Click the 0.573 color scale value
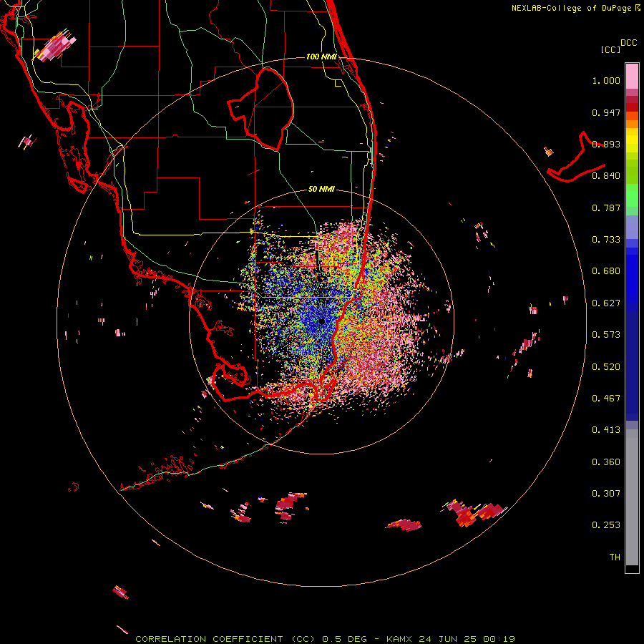Screen dimensions: 644x644 [x=606, y=335]
